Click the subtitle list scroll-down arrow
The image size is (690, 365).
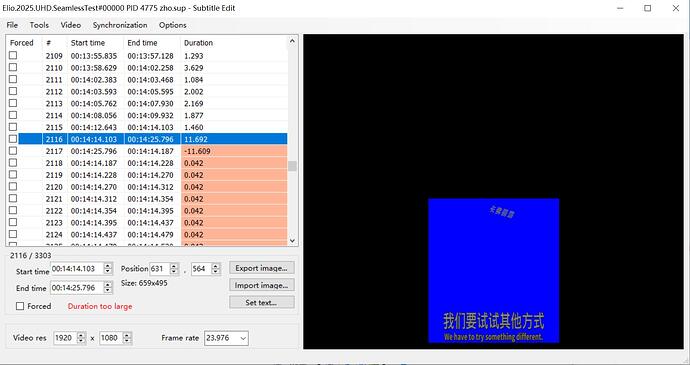click(292, 240)
